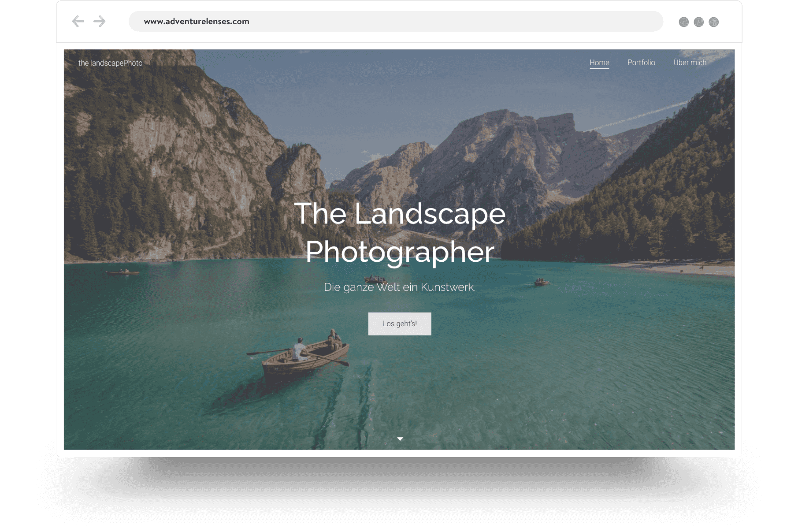Click the browser forward arrow
Screen dimensions: 798x532
click(100, 22)
